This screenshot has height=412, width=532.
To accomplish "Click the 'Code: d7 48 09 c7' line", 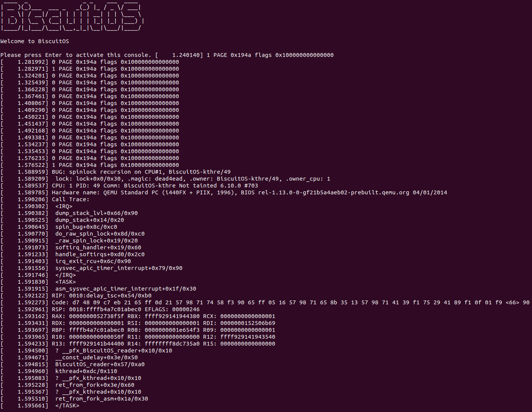I will (265, 302).
